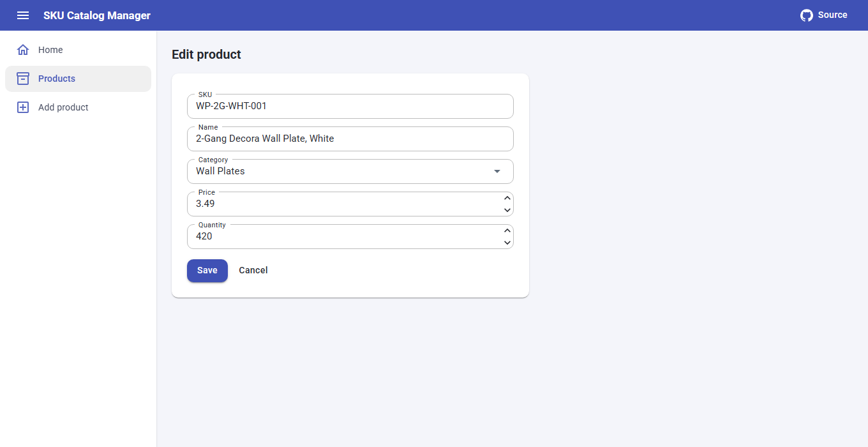Save the product changes

[x=207, y=270]
